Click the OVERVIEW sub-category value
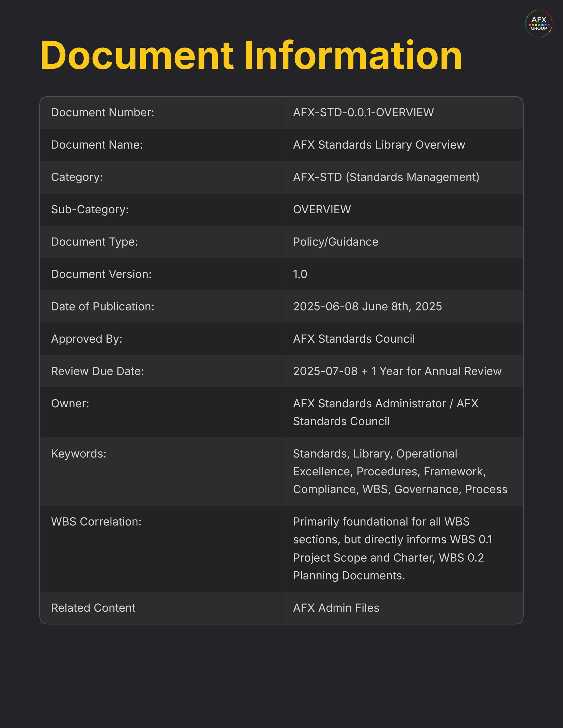Viewport: 563px width, 728px height. click(322, 210)
